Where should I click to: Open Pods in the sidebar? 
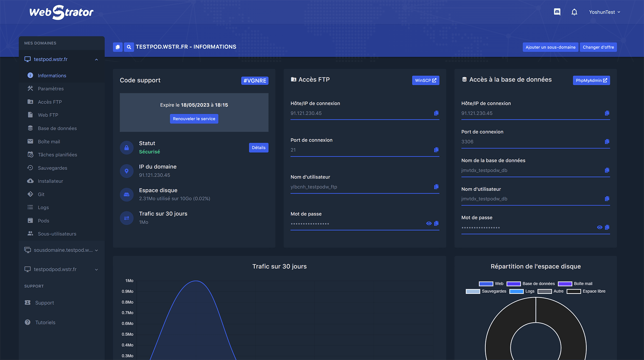click(44, 221)
